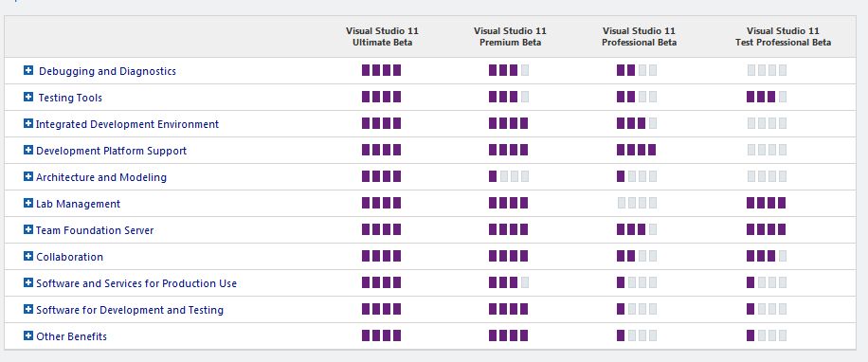Open the Testing Tools link
Image resolution: width=868 pixels, height=362 pixels.
click(x=70, y=98)
